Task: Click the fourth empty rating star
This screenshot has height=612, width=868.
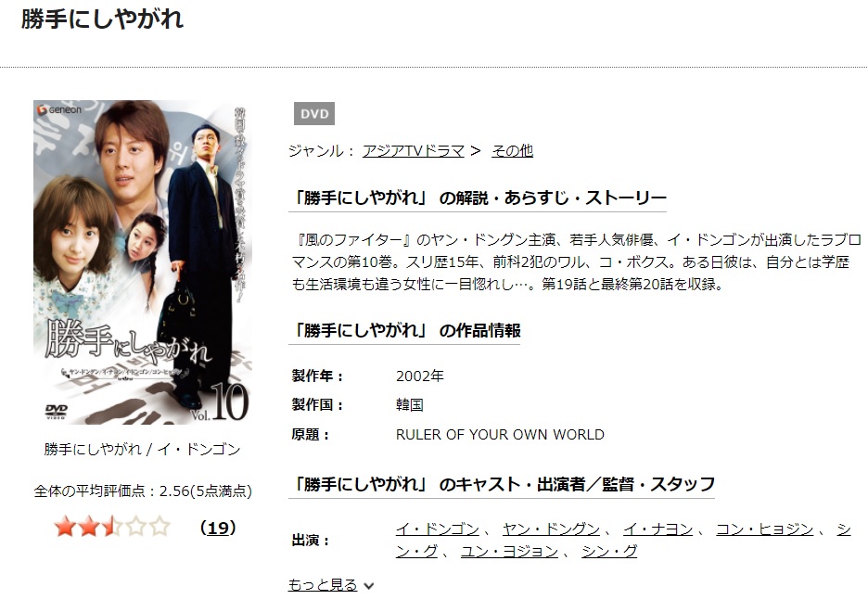Action: coord(136,527)
